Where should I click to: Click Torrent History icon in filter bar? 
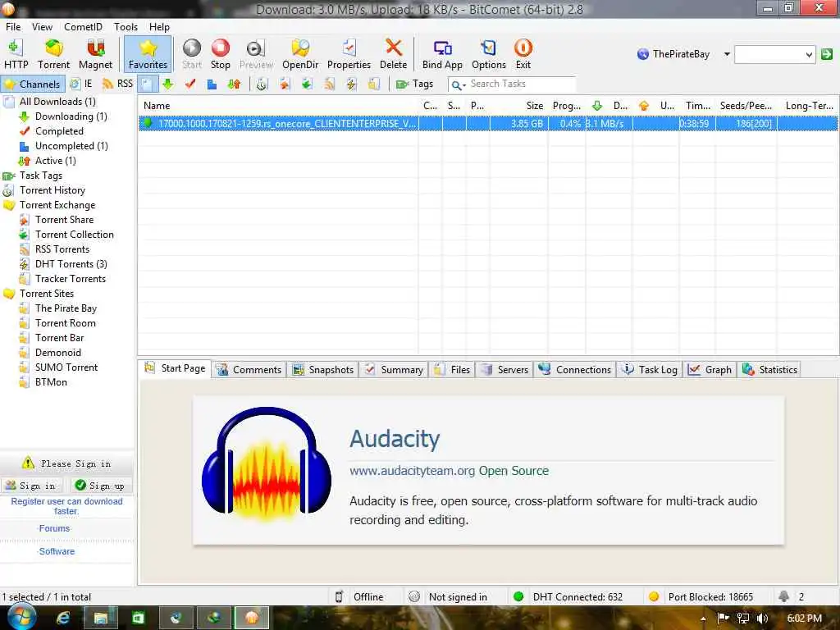pos(262,84)
